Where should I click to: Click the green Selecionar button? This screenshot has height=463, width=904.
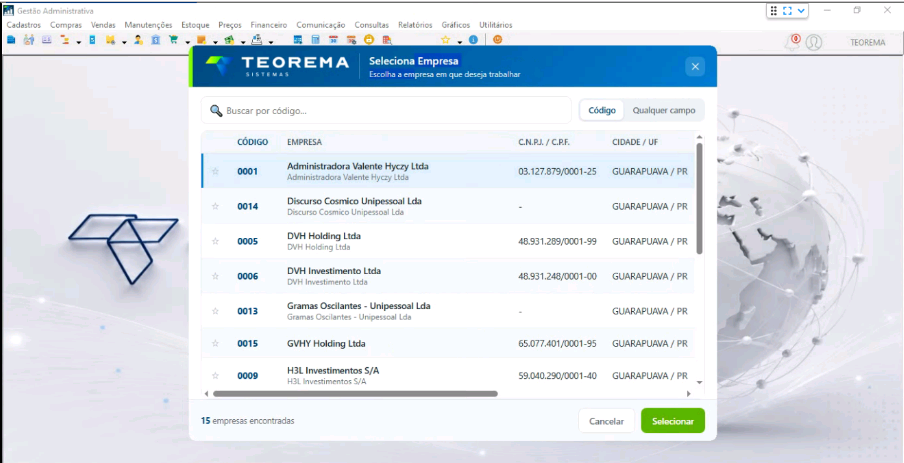[673, 421]
